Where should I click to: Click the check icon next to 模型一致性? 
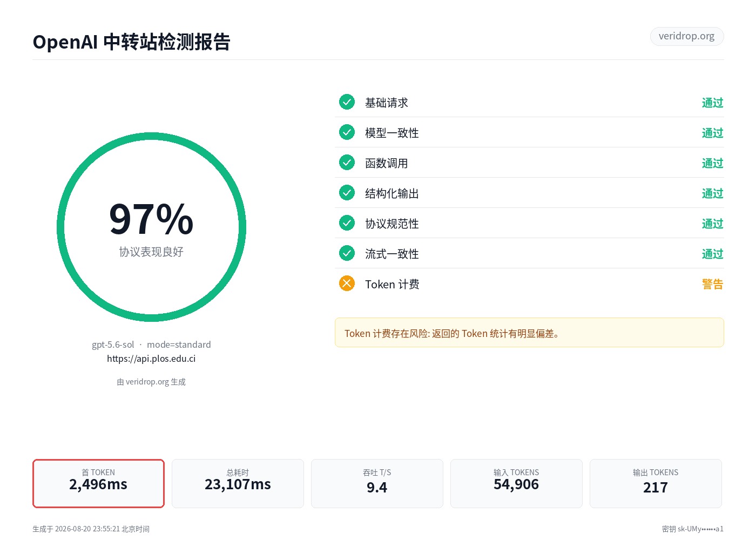pos(347,132)
